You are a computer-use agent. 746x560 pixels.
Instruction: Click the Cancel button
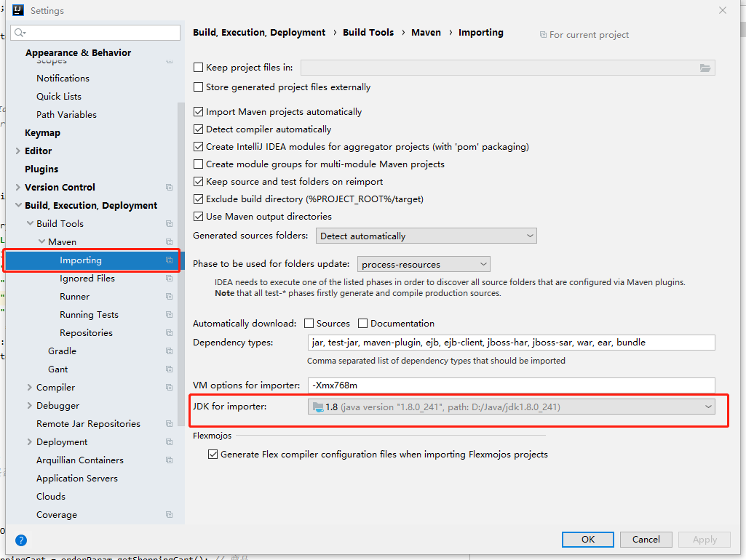[646, 540]
